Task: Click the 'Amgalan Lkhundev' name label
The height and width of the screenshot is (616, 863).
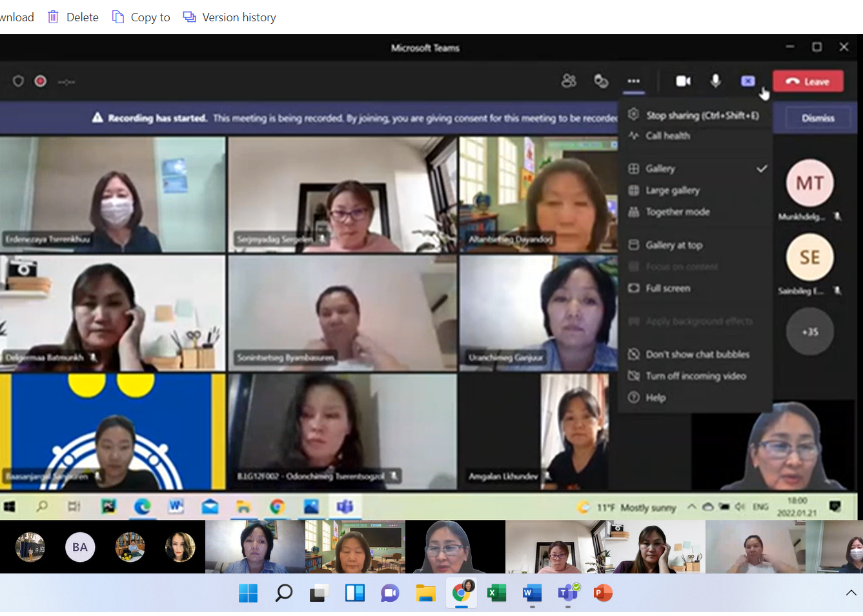Action: (503, 476)
